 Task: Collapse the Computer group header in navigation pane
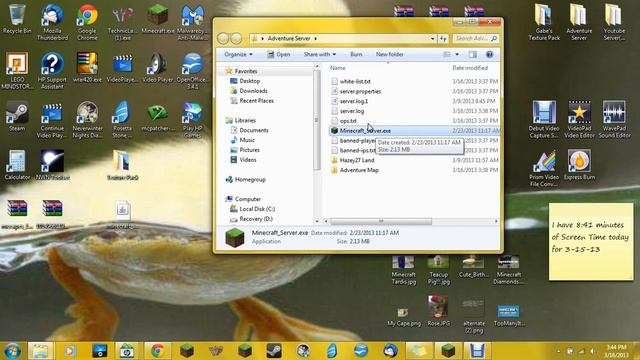(x=248, y=199)
